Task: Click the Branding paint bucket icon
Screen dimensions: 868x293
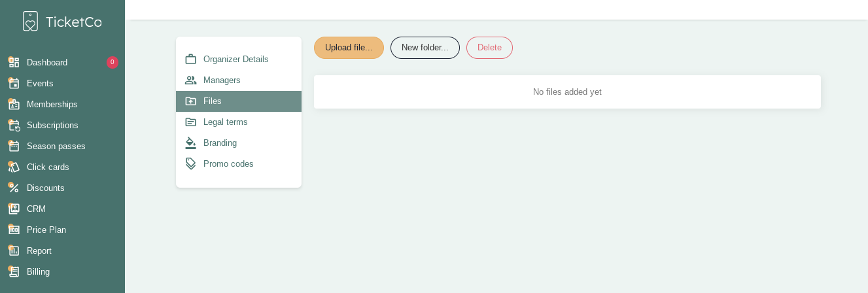Action: [x=191, y=143]
